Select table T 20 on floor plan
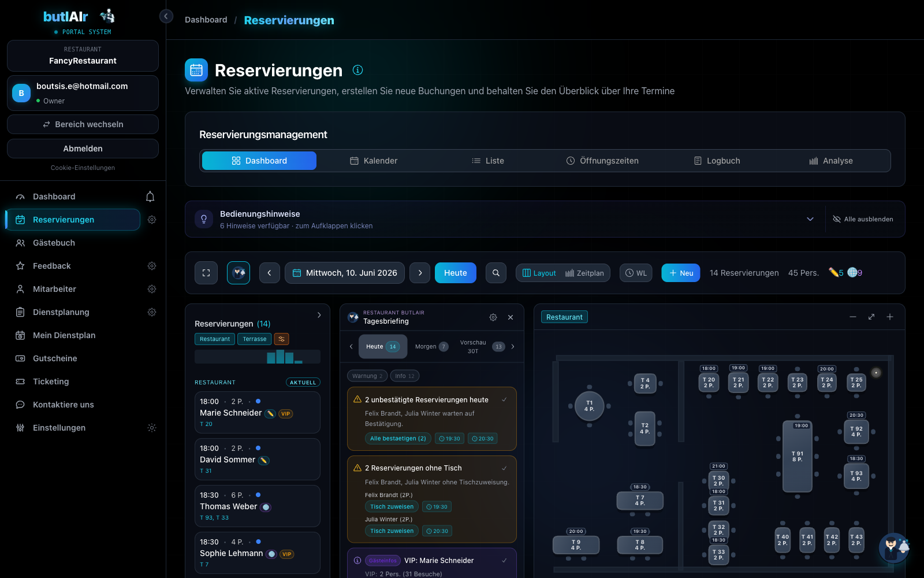Screen dimensions: 924x578 [709, 383]
